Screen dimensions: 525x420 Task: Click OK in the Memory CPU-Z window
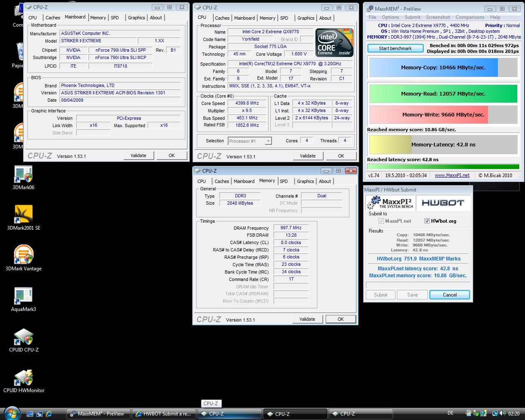[x=340, y=319]
